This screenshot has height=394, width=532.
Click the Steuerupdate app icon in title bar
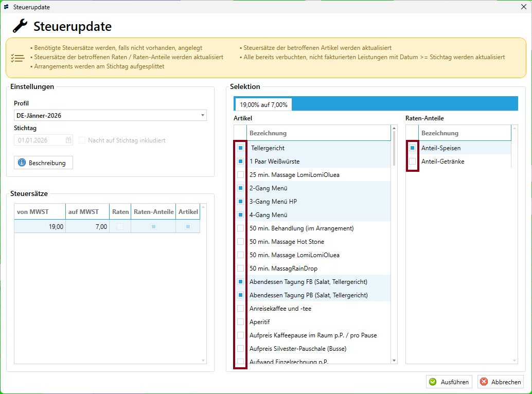pos(6,7)
